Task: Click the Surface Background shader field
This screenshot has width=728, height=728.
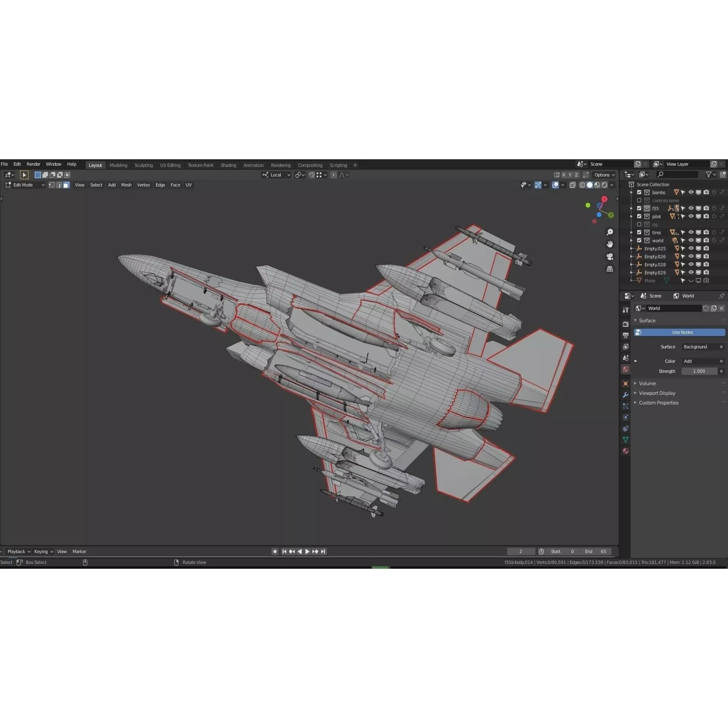Action: 703,347
